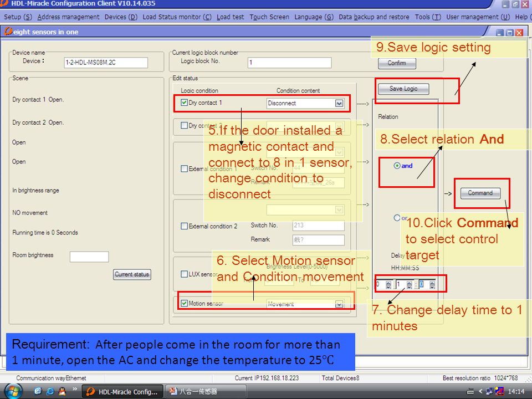
Task: Open the Language (G) menu
Action: tap(314, 17)
